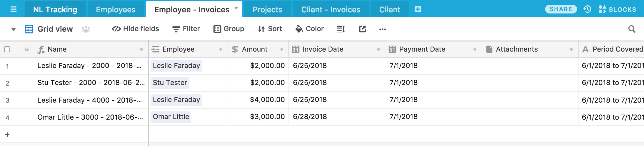The image size is (644, 146).
Task: Click the SHARE button
Action: [x=560, y=9]
